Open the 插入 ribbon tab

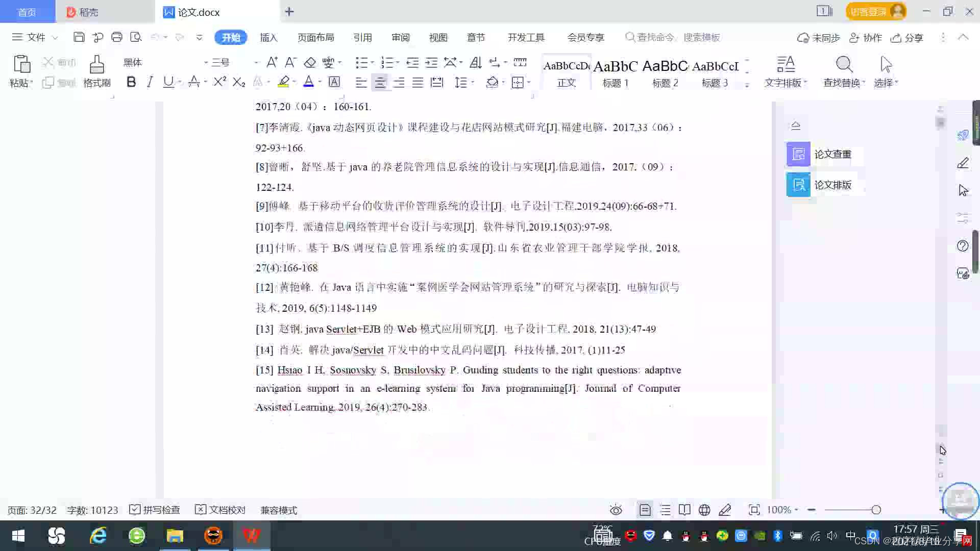[x=268, y=37]
